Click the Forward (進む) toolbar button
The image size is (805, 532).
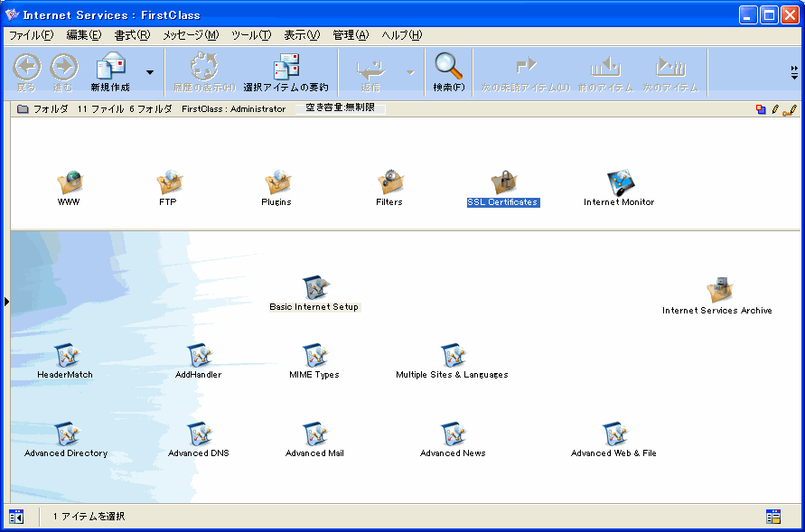pyautogui.click(x=63, y=72)
